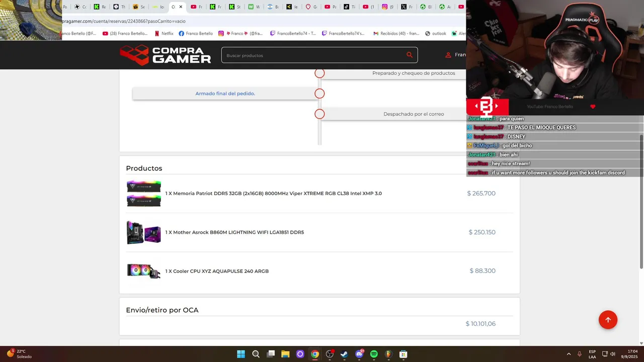This screenshot has width=644, height=362.
Task: Open the Franco Bertello Facebook bookmark
Action: pos(196,34)
